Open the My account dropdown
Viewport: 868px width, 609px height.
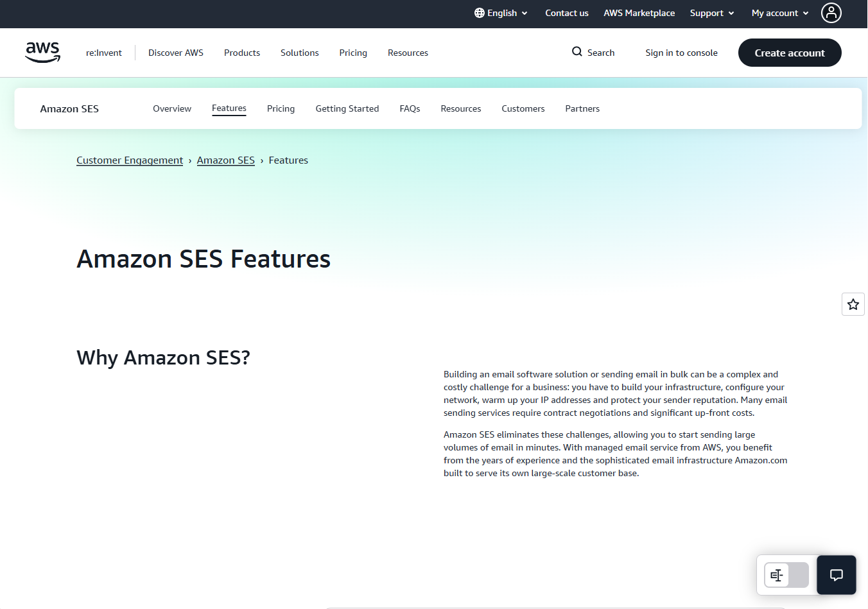(x=779, y=13)
